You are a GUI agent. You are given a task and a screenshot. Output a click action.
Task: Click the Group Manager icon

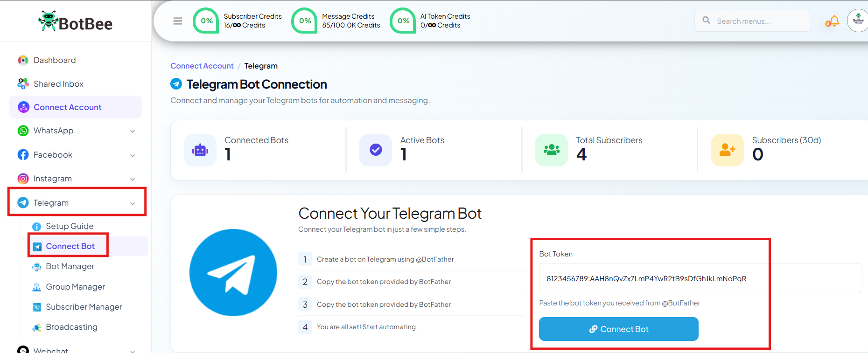[x=36, y=287]
